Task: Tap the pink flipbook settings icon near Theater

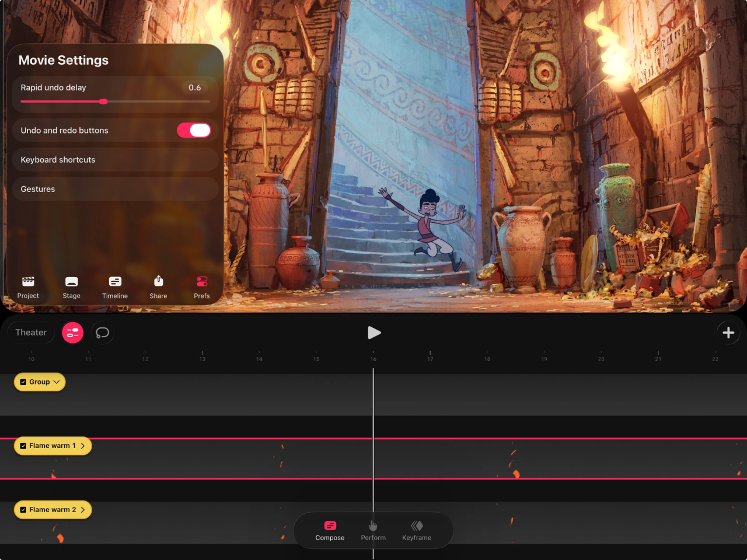Action: pyautogui.click(x=72, y=332)
